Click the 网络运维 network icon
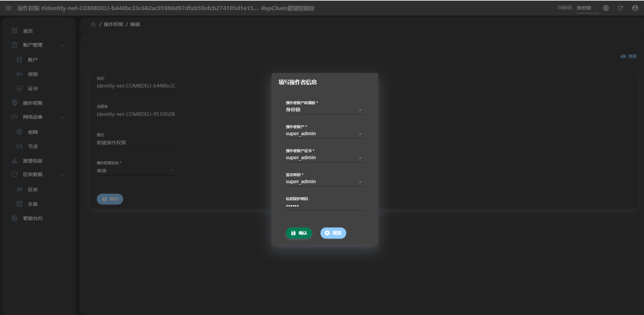 (x=15, y=117)
